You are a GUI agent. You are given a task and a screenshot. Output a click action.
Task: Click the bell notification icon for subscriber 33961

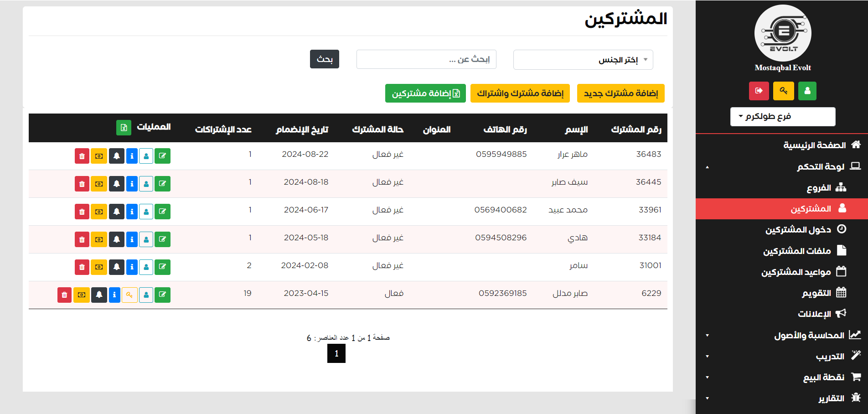tap(117, 212)
